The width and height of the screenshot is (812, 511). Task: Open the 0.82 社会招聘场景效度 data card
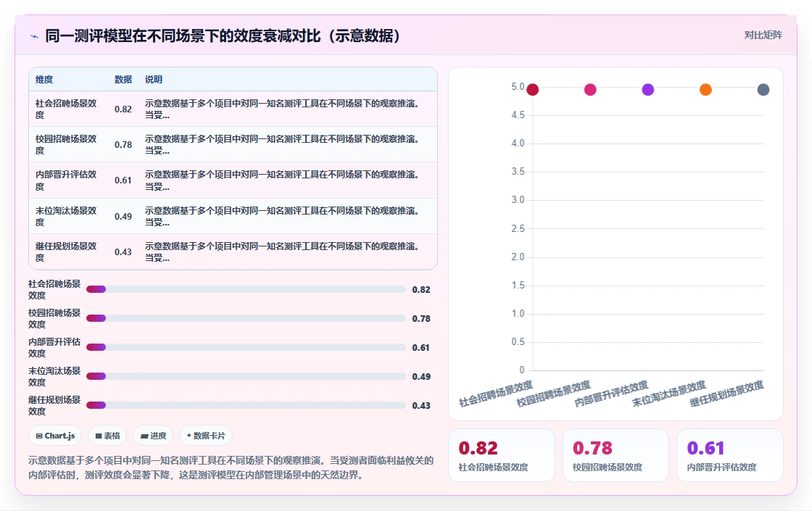click(x=501, y=455)
